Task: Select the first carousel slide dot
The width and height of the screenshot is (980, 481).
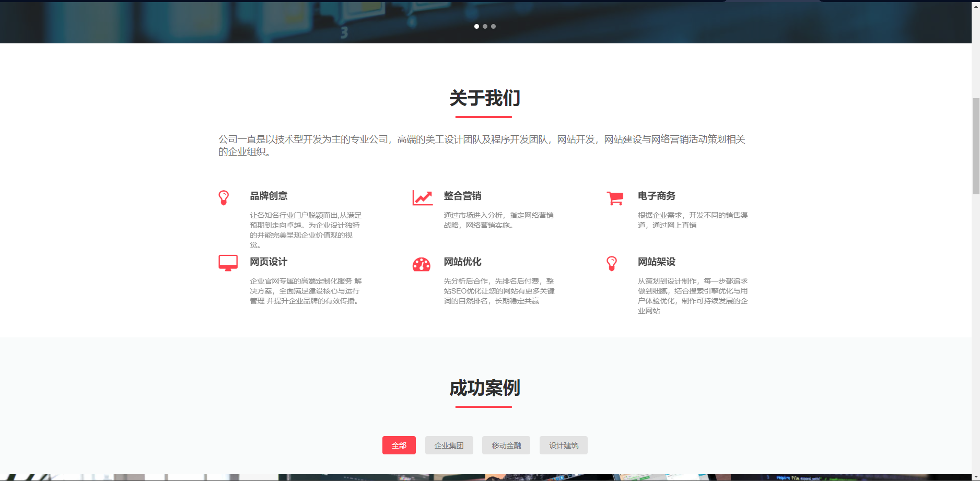Action: (476, 26)
